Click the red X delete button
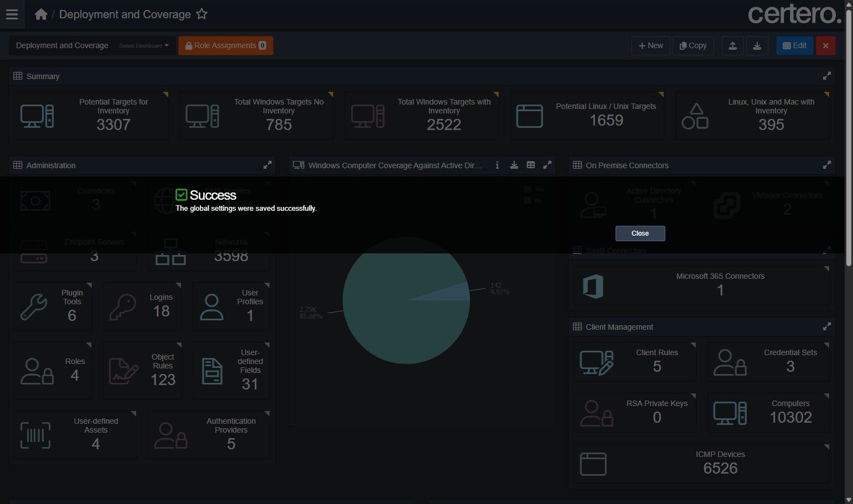This screenshot has height=504, width=853. (826, 45)
